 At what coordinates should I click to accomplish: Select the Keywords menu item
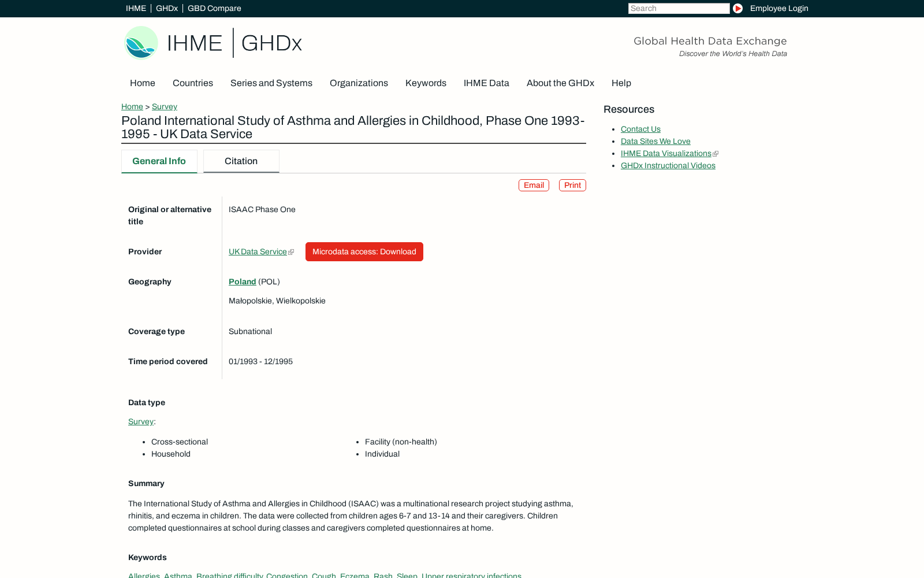[426, 83]
